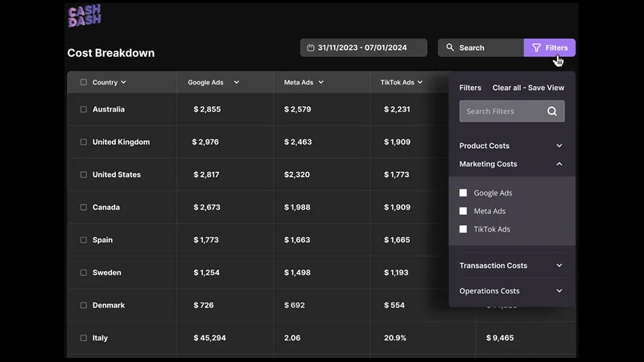Click the Australia country name
This screenshot has width=644, height=362.
pyautogui.click(x=109, y=109)
